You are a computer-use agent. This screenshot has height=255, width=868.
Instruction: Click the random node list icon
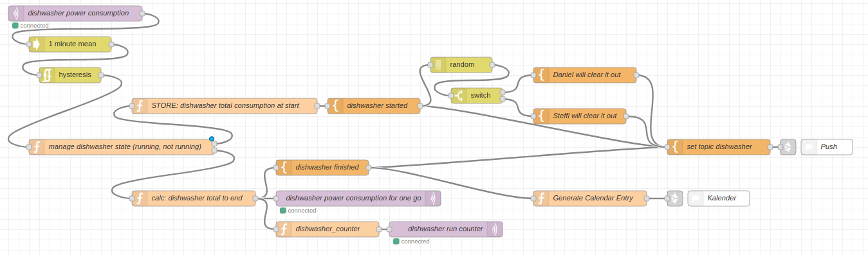click(x=438, y=65)
